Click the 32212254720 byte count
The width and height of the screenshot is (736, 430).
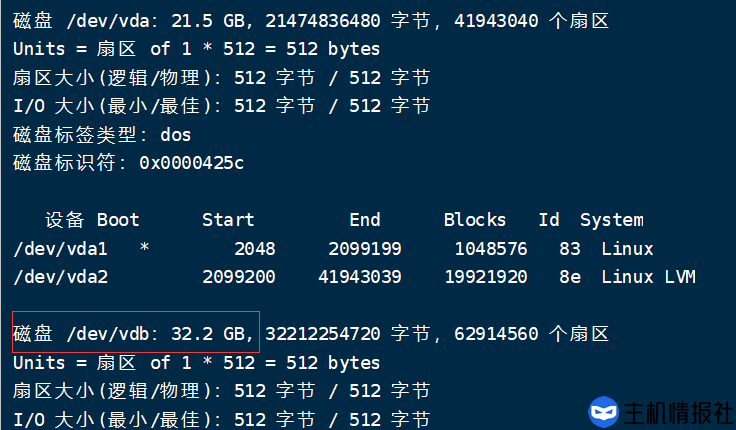tap(323, 333)
